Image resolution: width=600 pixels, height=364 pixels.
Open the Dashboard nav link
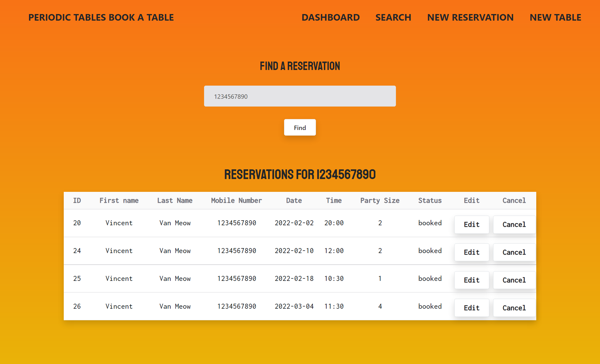click(330, 17)
